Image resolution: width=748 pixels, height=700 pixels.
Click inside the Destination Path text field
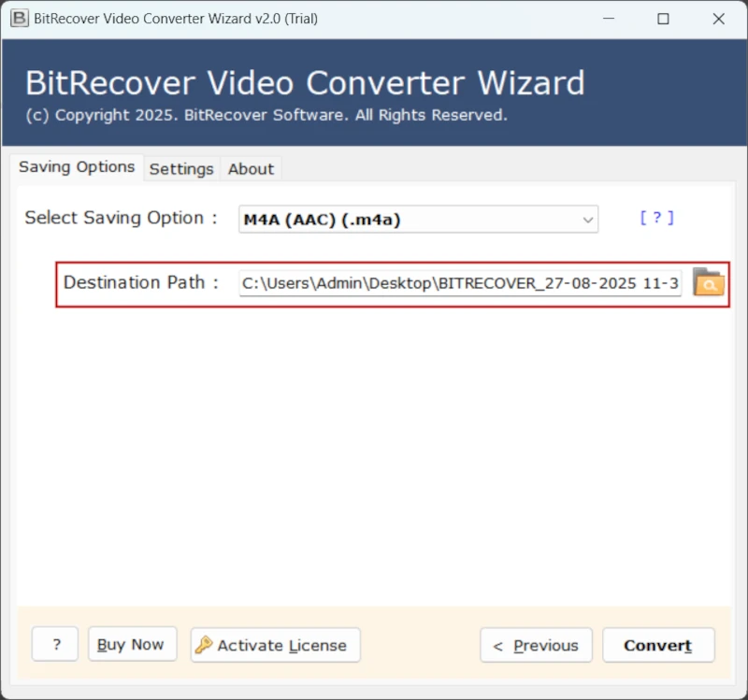pos(460,282)
